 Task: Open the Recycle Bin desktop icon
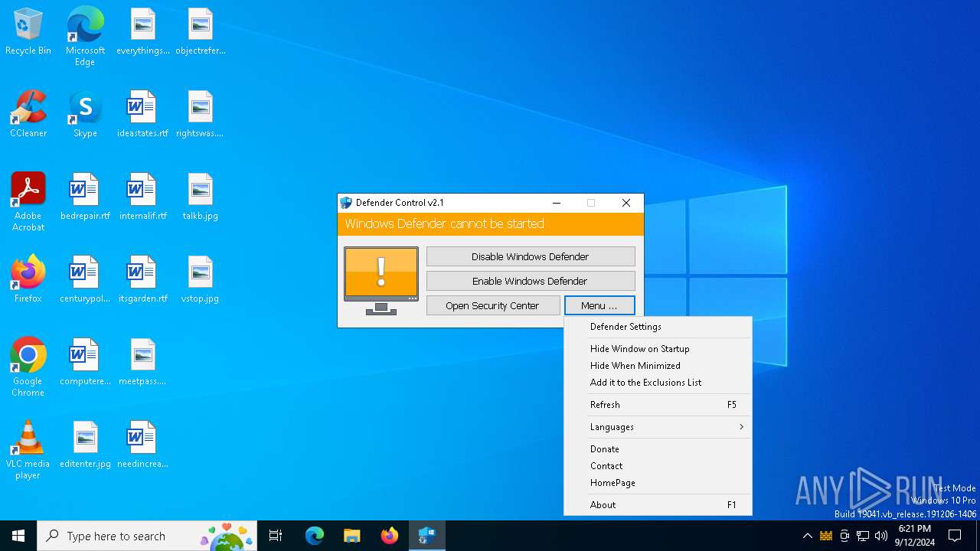[28, 32]
